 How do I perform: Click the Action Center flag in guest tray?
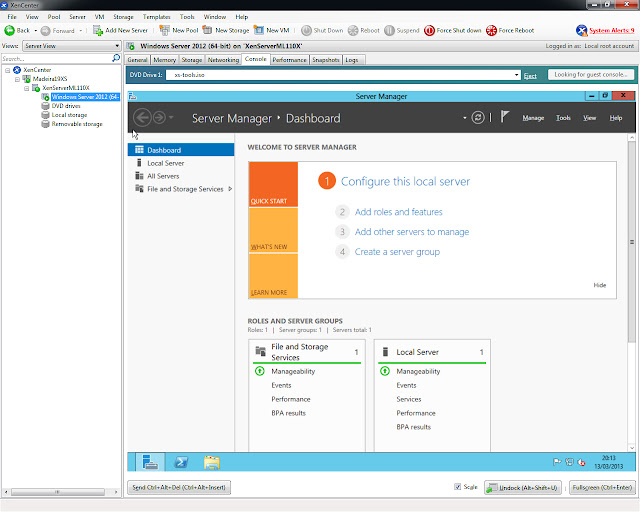pyautogui.click(x=557, y=462)
